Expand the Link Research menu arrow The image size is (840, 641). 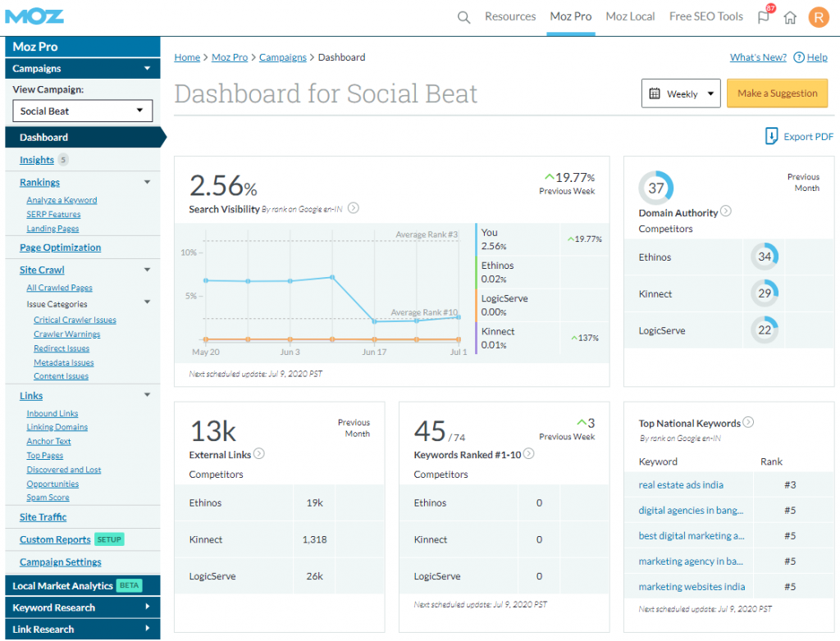(x=148, y=629)
